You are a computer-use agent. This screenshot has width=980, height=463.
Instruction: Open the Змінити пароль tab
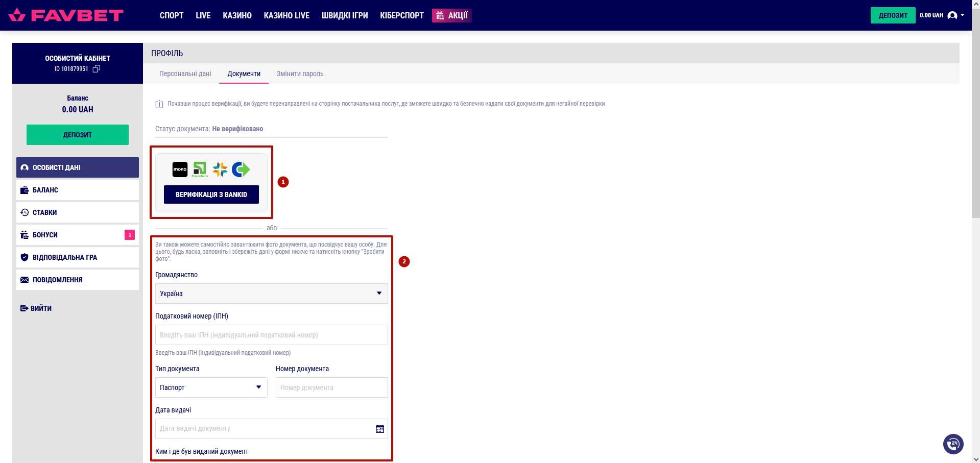coord(300,74)
